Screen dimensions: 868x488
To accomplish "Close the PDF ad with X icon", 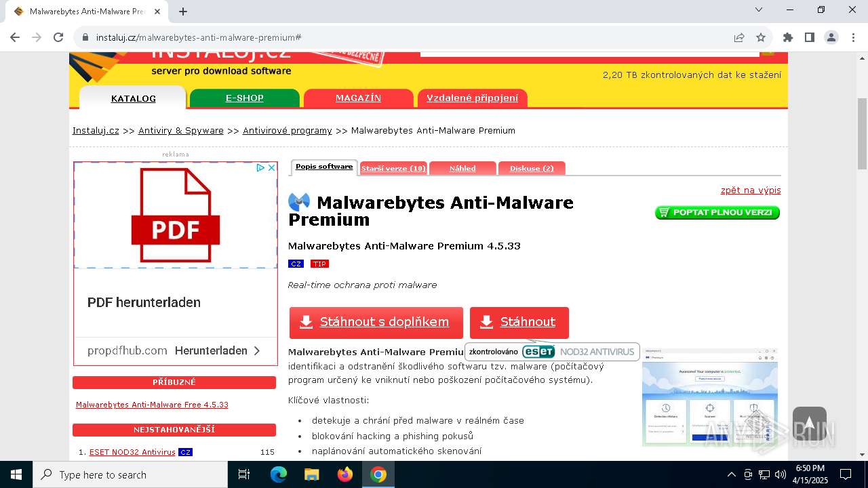I will (271, 167).
